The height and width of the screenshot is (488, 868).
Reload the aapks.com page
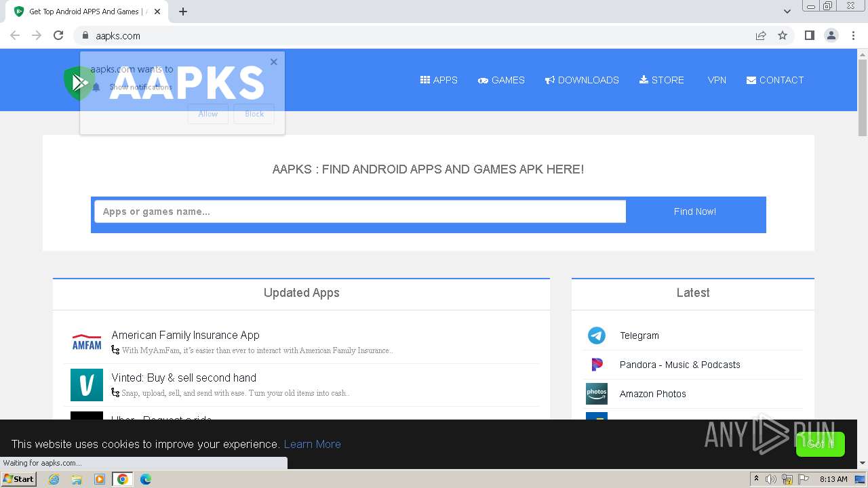[x=58, y=35]
